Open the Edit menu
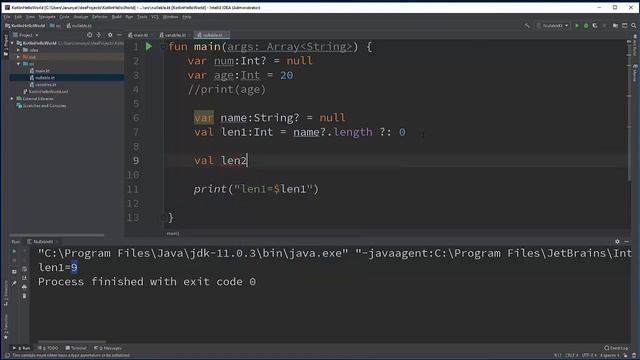 tap(18, 17)
